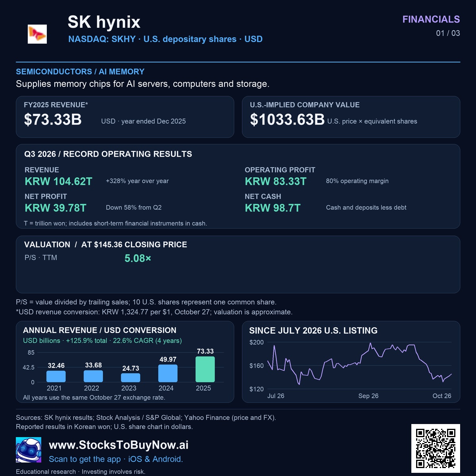Click the 42.5 y-axis label
The height and width of the screenshot is (476, 476).
click(29, 368)
